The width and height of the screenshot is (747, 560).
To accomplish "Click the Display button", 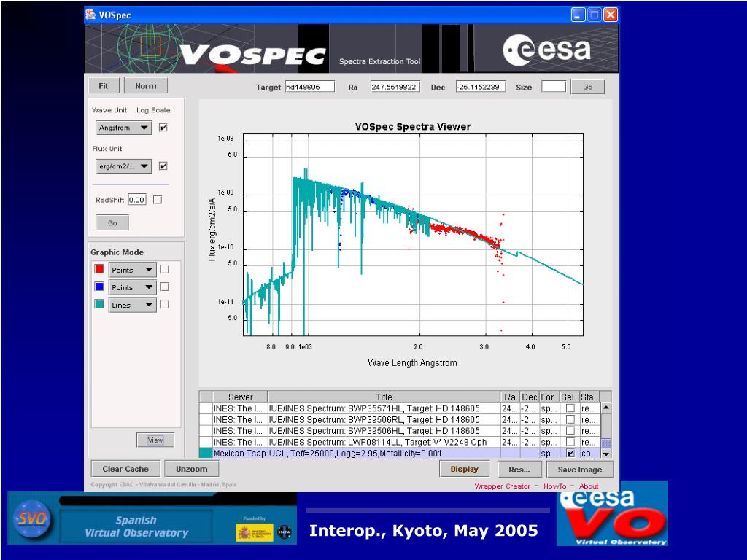I will [x=465, y=469].
